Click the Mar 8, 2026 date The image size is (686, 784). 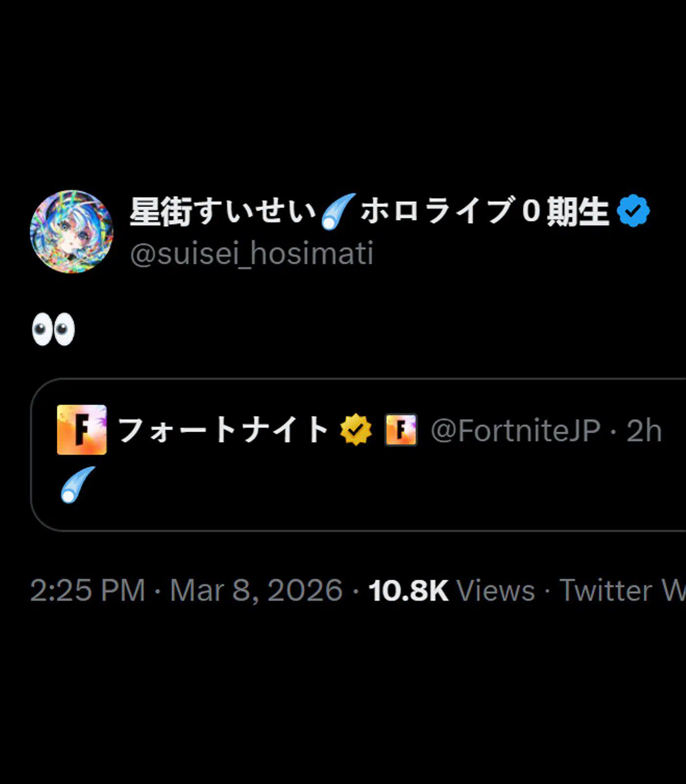coord(256,590)
